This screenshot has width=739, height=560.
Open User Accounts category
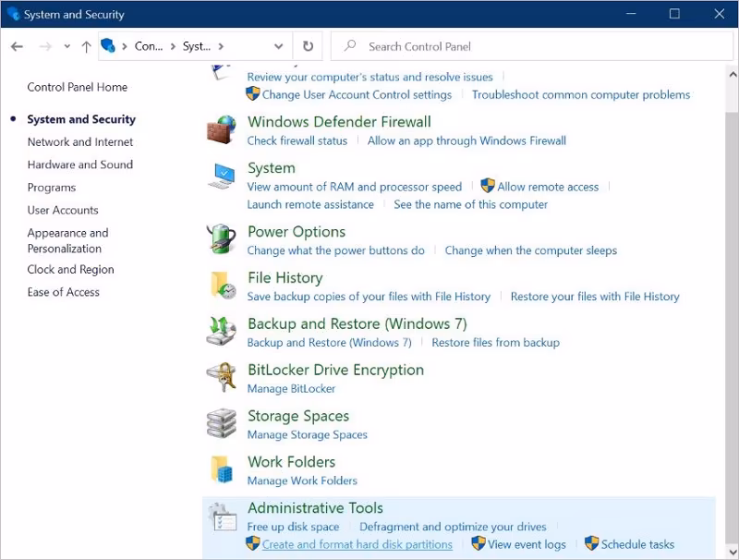coord(63,211)
